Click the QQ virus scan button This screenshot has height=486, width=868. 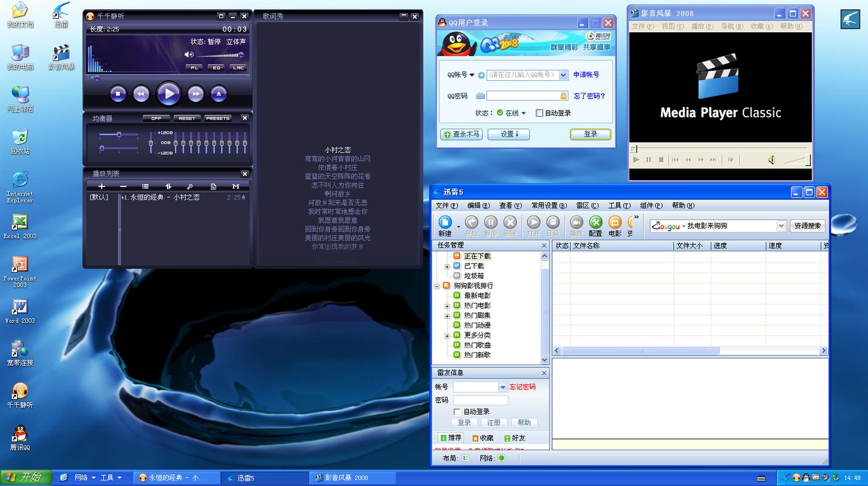coord(462,134)
